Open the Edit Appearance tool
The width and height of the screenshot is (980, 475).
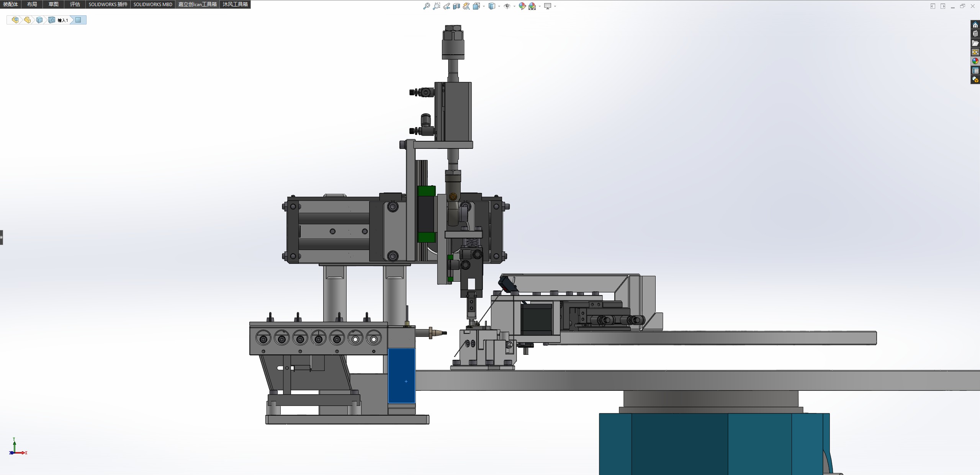[522, 6]
